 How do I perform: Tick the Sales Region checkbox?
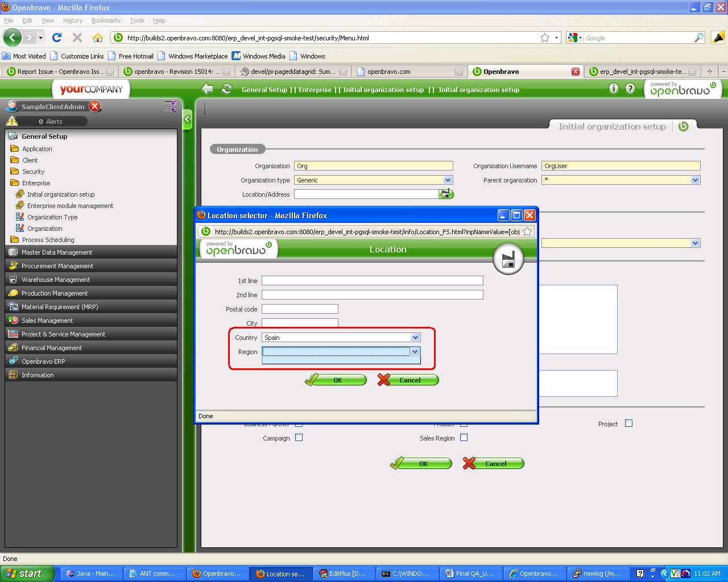pos(464,438)
